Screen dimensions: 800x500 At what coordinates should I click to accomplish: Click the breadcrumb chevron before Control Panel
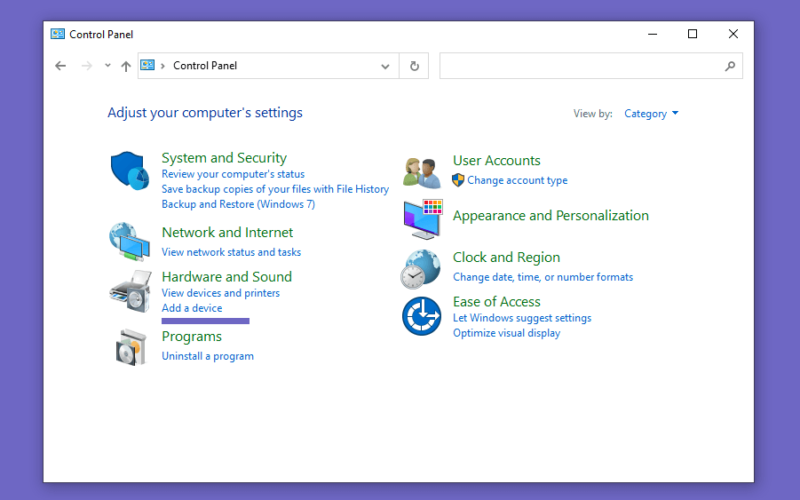(x=163, y=66)
